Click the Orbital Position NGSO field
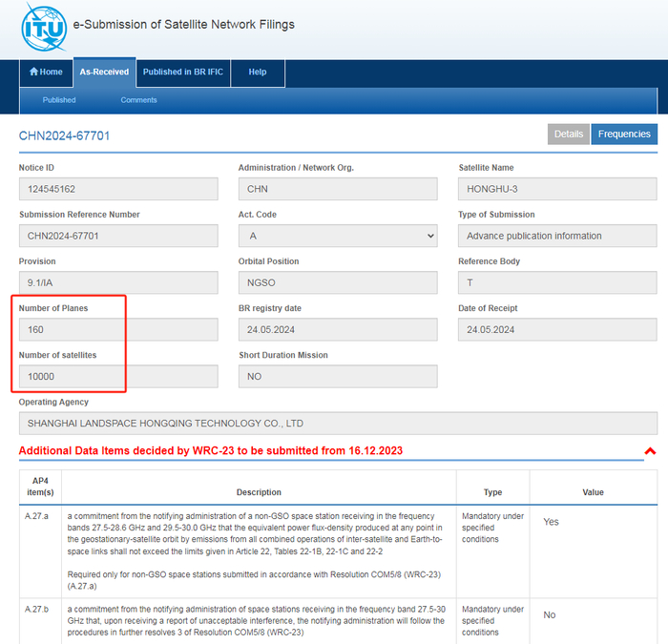The height and width of the screenshot is (644, 668). [338, 282]
